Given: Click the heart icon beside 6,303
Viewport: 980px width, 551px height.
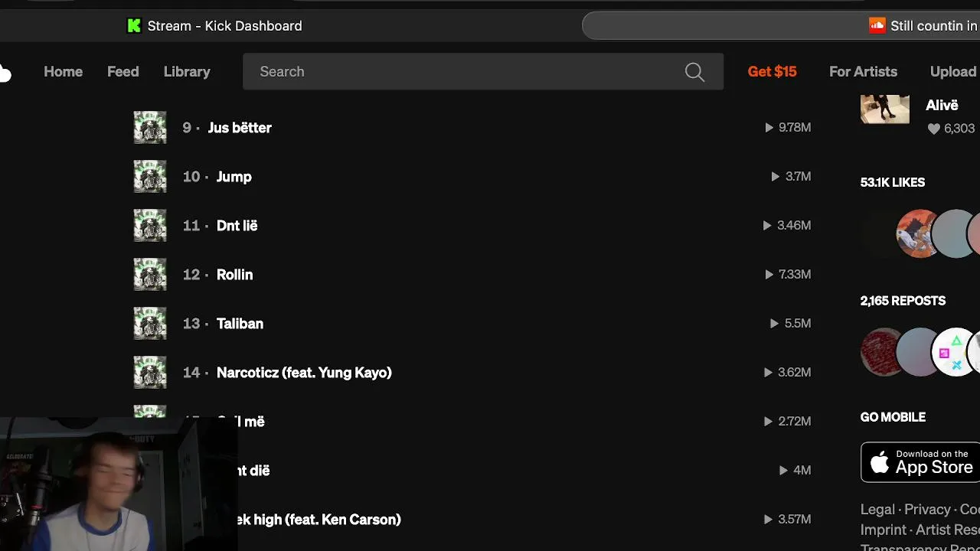Looking at the screenshot, I should [x=933, y=129].
